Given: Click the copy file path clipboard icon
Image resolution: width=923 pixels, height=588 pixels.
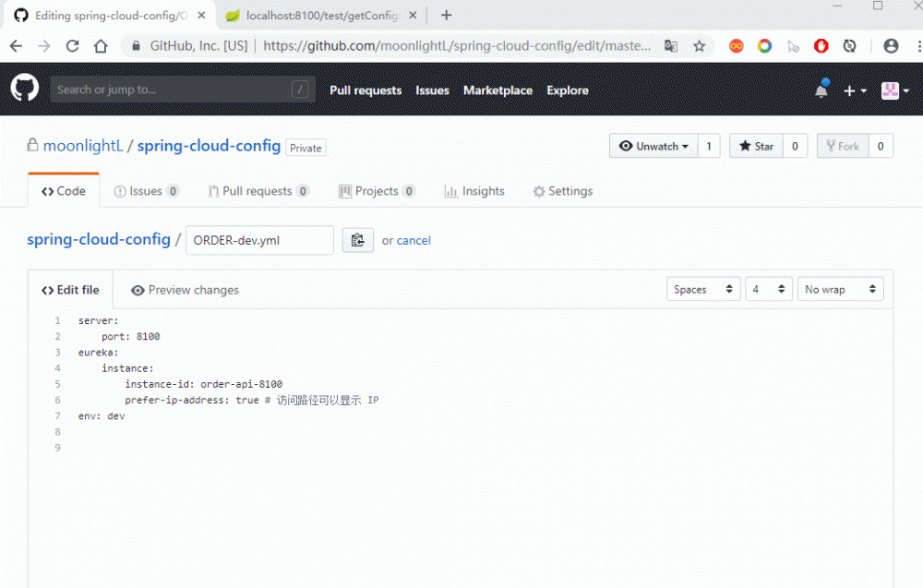Looking at the screenshot, I should 358,240.
